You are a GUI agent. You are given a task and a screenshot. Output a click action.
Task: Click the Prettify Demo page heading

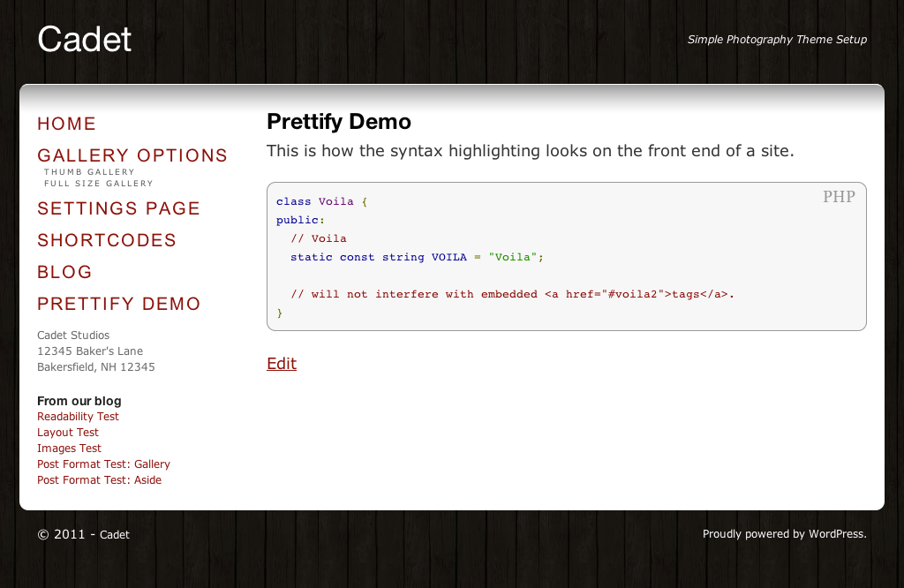pos(339,122)
